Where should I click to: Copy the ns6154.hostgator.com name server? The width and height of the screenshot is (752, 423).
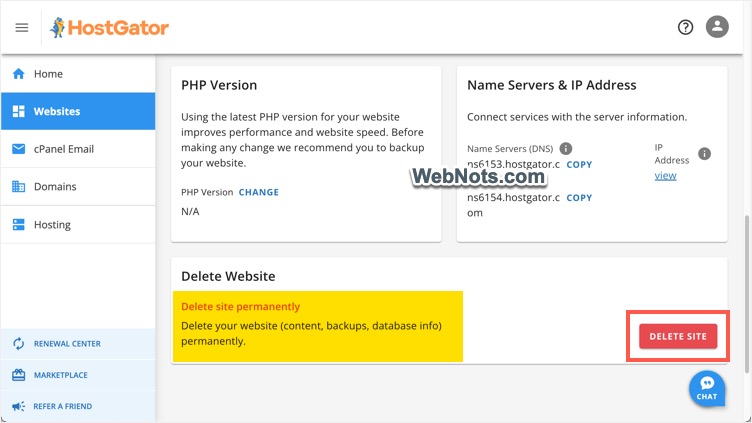point(579,198)
